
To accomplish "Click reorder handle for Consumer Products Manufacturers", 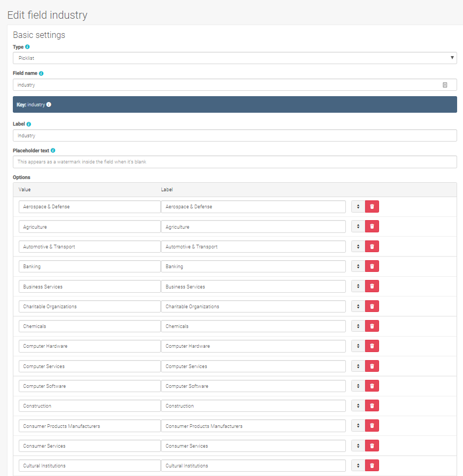I will (358, 426).
